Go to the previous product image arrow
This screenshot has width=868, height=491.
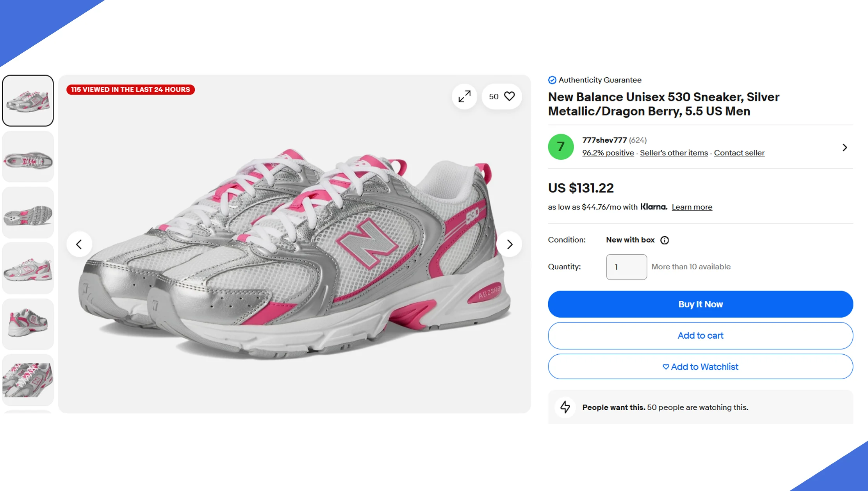pos(79,245)
